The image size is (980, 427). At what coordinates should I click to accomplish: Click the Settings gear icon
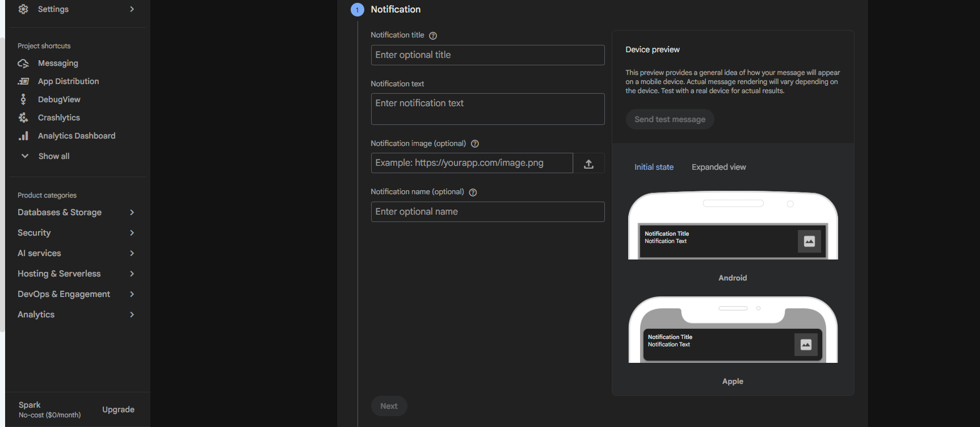coord(23,9)
